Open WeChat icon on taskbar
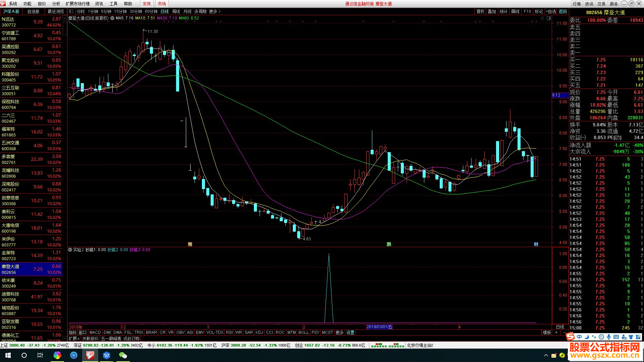Screen dimensions: 644x362 click(123, 355)
